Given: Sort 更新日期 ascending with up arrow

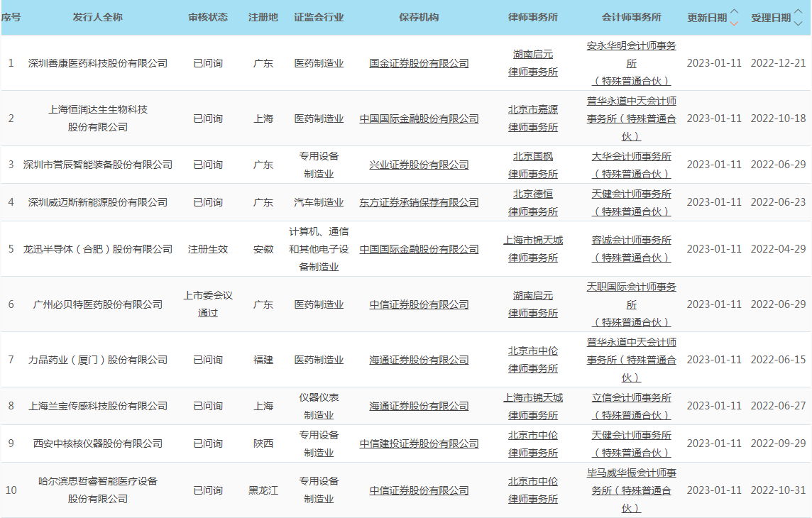Looking at the screenshot, I should pyautogui.click(x=735, y=12).
